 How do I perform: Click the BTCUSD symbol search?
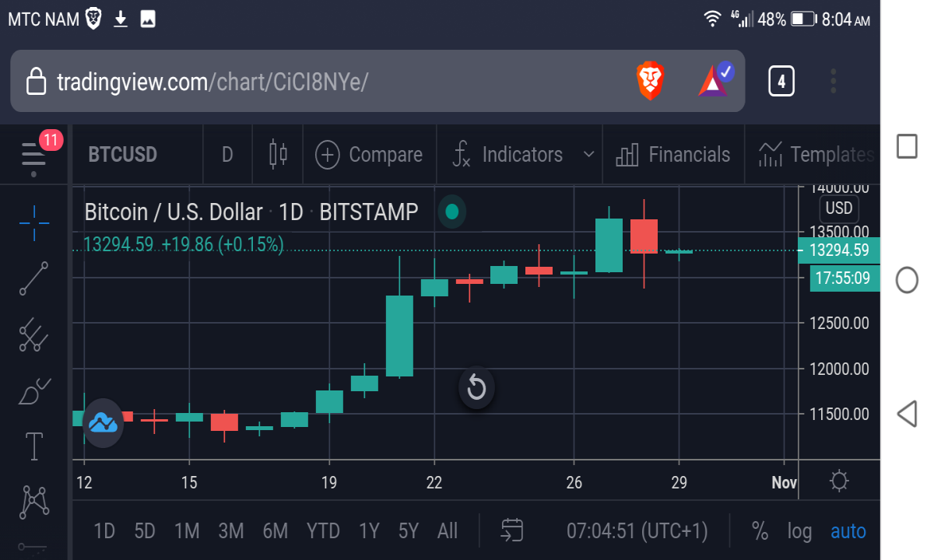[123, 155]
